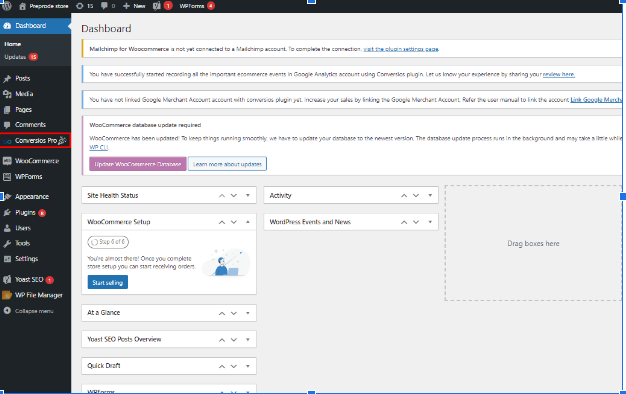The height and width of the screenshot is (394, 626).
Task: Click Start selling button
Action: click(108, 282)
